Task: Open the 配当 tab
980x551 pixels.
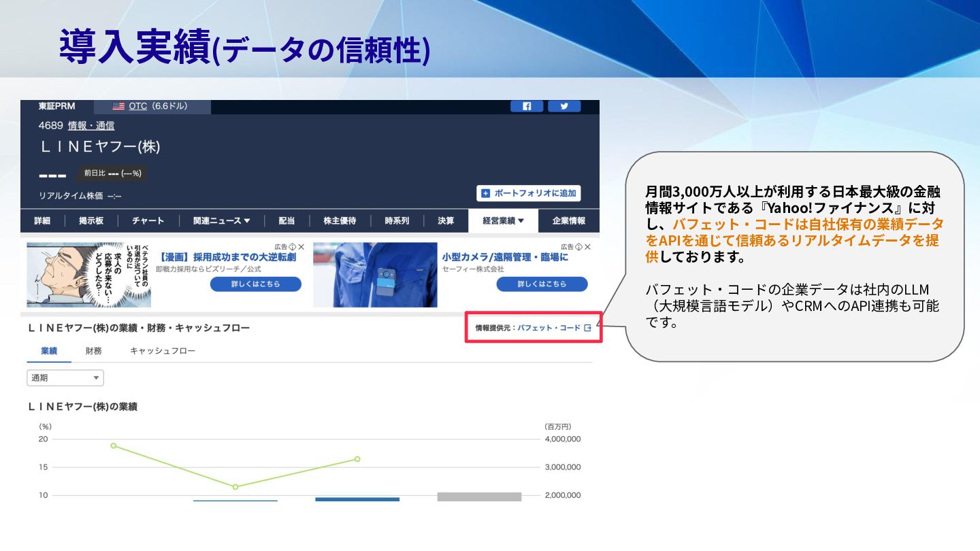Action: pos(287,221)
